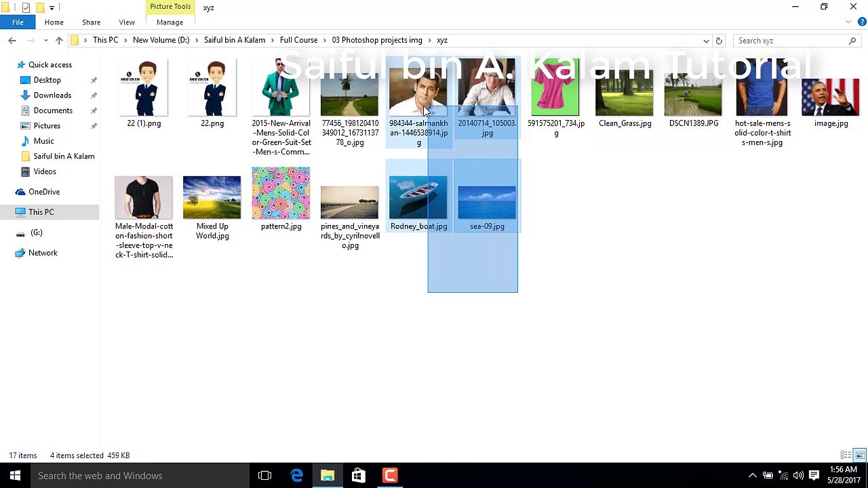868x488 pixels.
Task: Click the Up one level arrow
Action: point(59,41)
